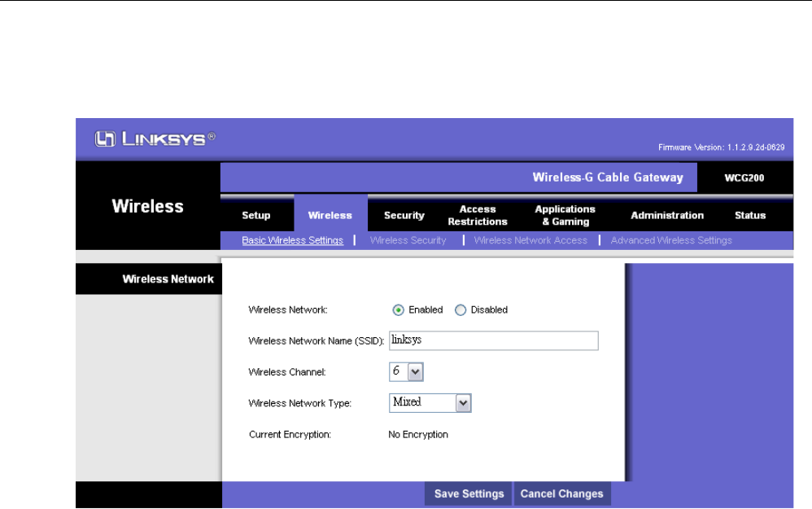Click the WCG200 model label
Screen dimensions: 812x509
744,178
